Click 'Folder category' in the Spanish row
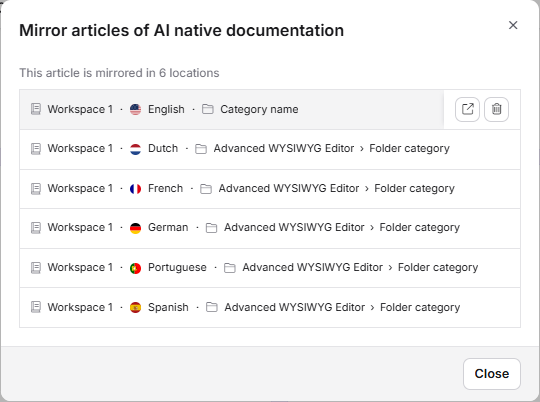The image size is (540, 402). pyautogui.click(x=420, y=308)
